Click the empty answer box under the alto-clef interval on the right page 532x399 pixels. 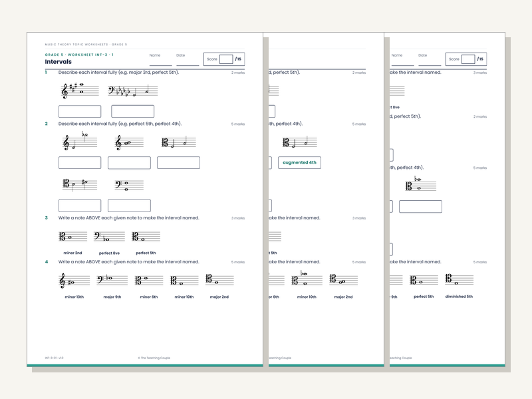(420, 206)
